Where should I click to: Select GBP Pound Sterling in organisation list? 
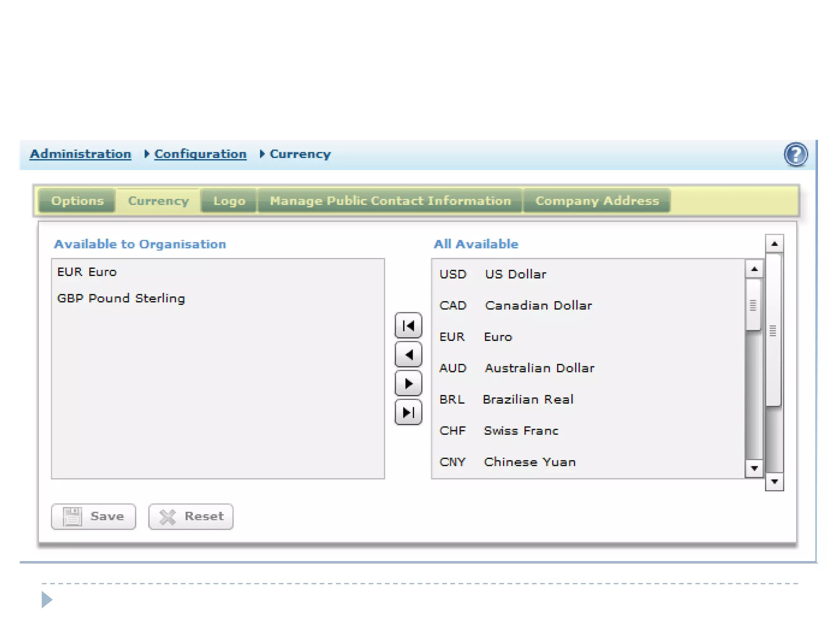121,298
